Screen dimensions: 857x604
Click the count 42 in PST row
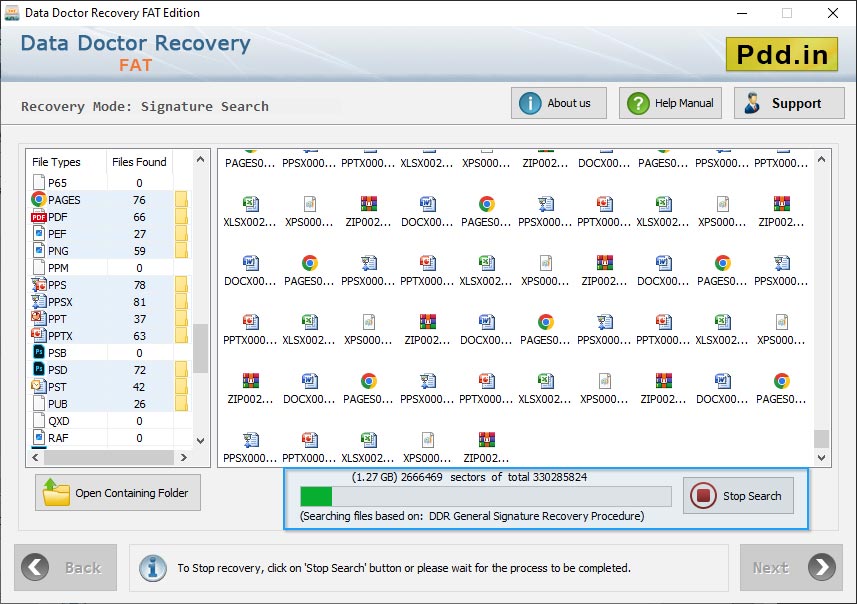(x=139, y=387)
